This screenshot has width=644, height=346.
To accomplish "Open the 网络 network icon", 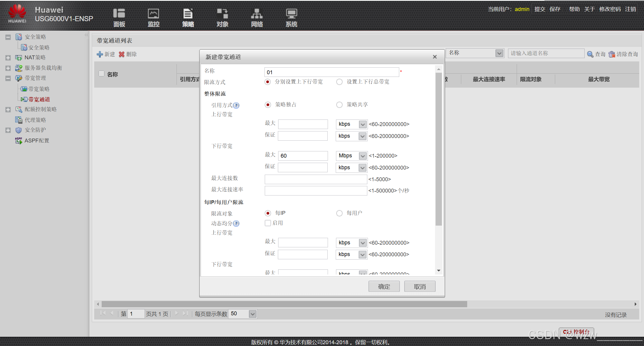I will (257, 14).
